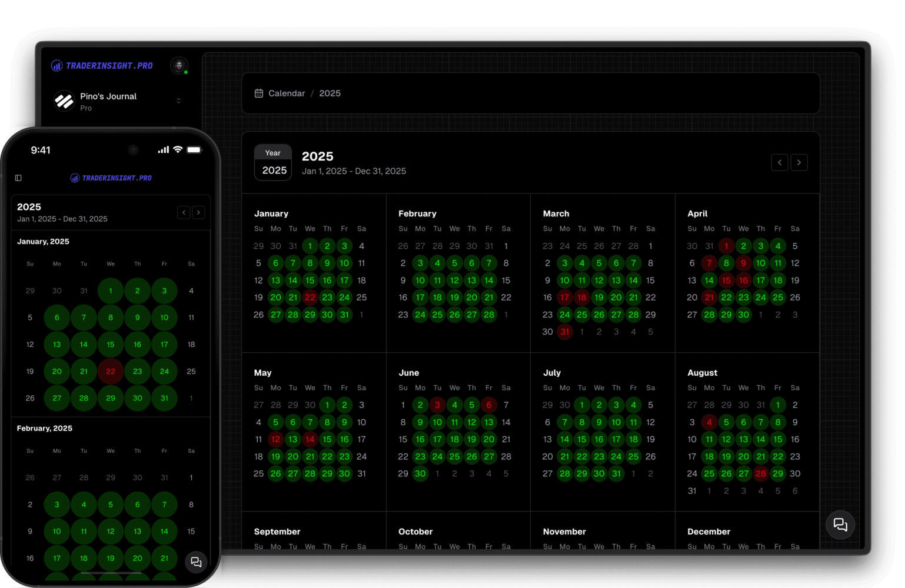Click day 14 in the June calendar grid

(506, 422)
